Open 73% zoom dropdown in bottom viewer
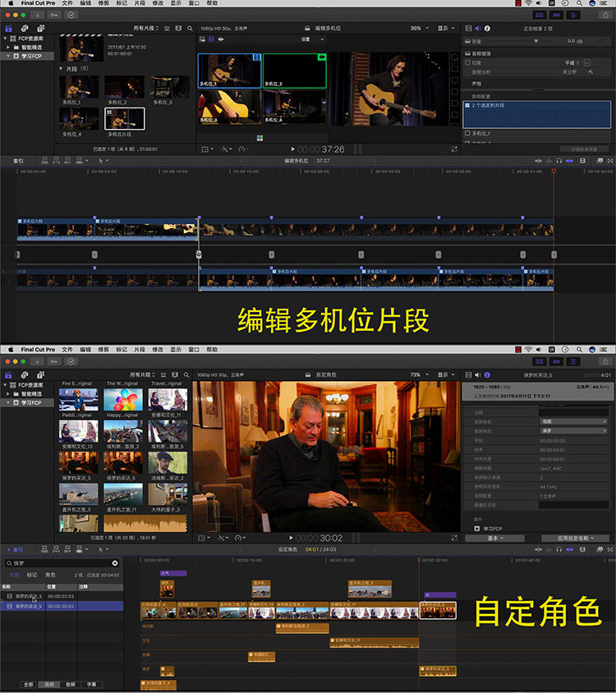This screenshot has height=693, width=616. [x=419, y=374]
